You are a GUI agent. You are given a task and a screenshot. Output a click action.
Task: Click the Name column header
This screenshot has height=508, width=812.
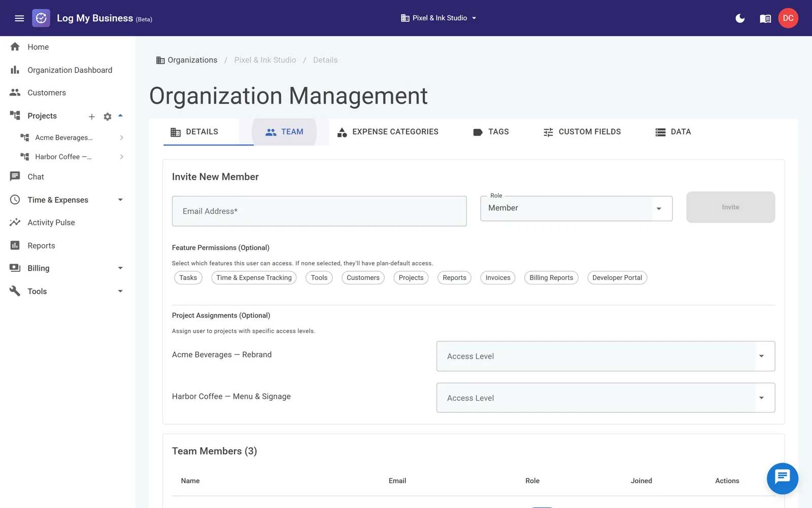point(190,481)
